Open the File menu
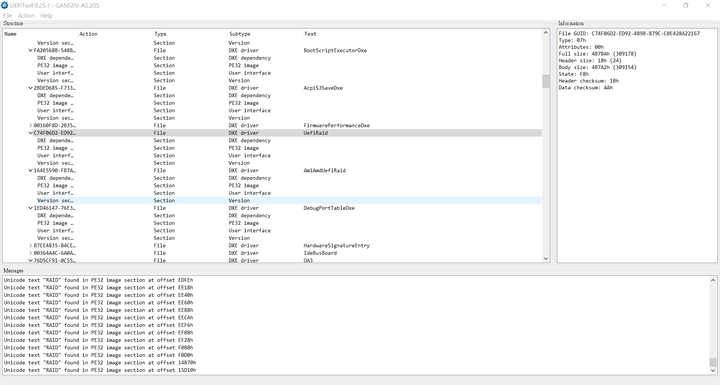Image resolution: width=720 pixels, height=385 pixels. 7,16
